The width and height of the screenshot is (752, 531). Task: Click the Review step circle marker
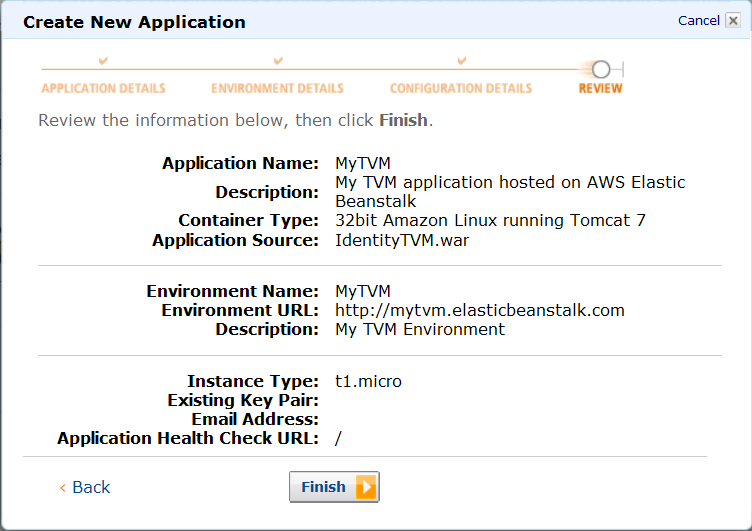(600, 70)
